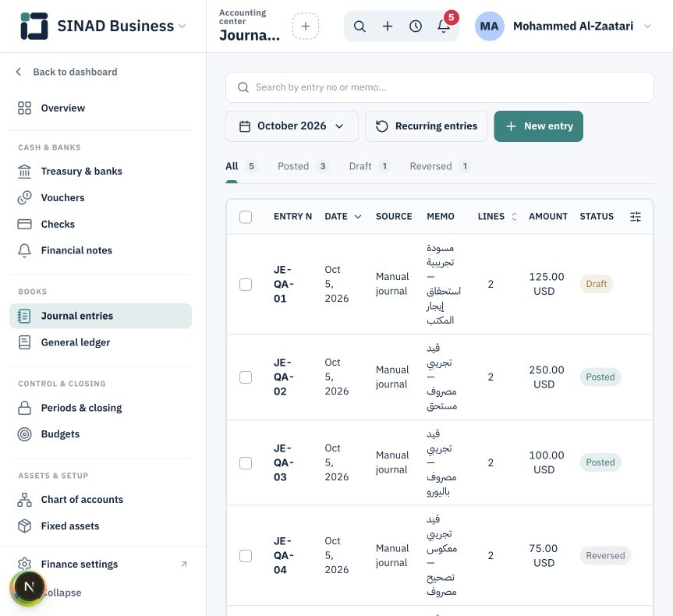The image size is (673, 616).
Task: Expand the SINAD Business workspace dropdown
Action: (182, 27)
